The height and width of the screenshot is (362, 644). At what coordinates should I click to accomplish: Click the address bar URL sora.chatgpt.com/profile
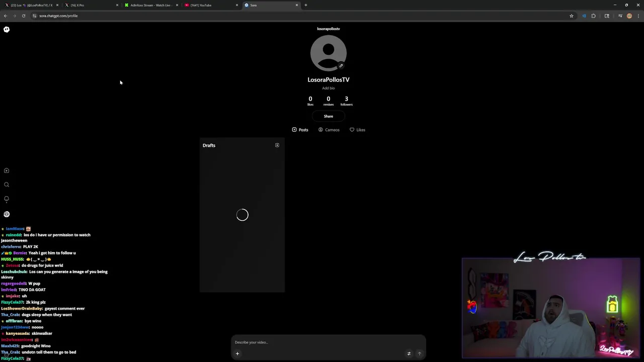(x=58, y=16)
